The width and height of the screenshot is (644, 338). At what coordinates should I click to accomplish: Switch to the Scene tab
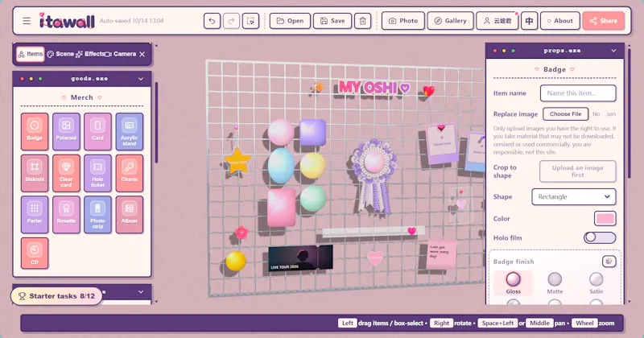60,54
